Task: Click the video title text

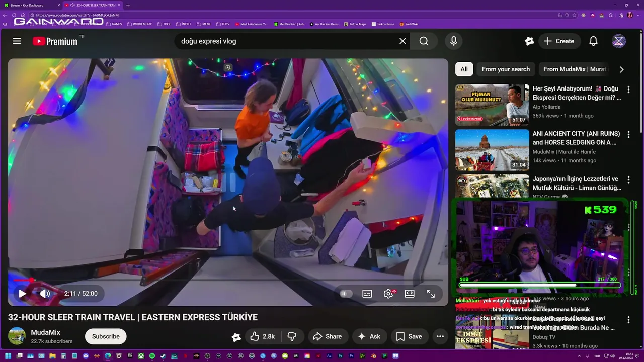Action: (133, 317)
